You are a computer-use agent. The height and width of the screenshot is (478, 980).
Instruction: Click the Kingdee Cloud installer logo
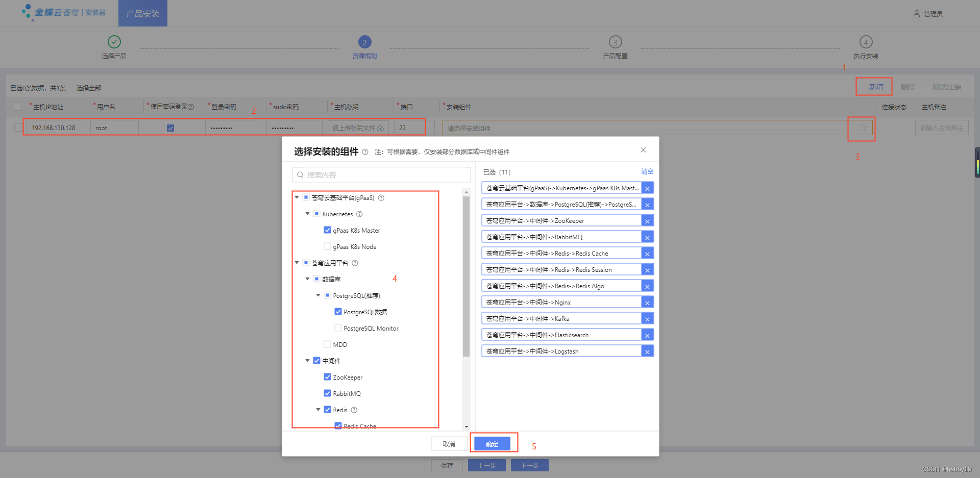pos(64,12)
